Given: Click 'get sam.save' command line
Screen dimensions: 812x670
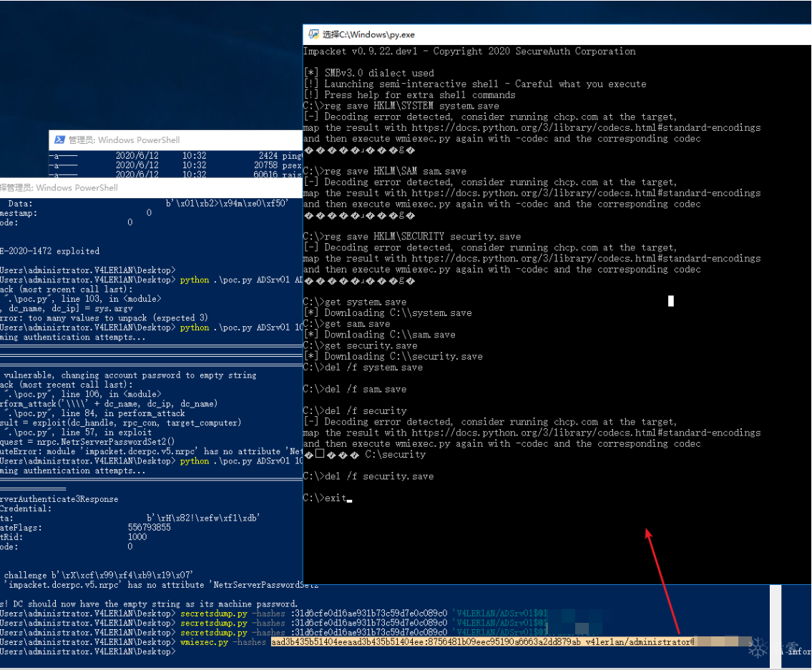Looking at the screenshot, I should pyautogui.click(x=346, y=324).
